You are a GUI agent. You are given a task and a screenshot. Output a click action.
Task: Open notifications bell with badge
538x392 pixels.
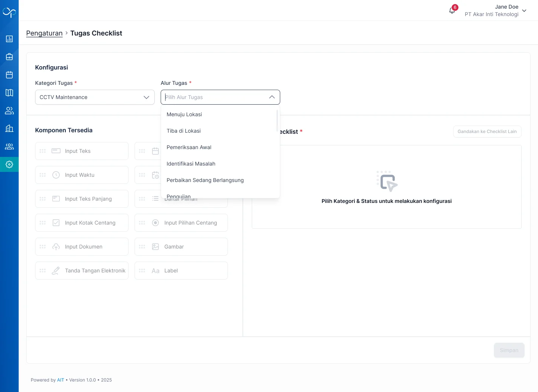(452, 10)
